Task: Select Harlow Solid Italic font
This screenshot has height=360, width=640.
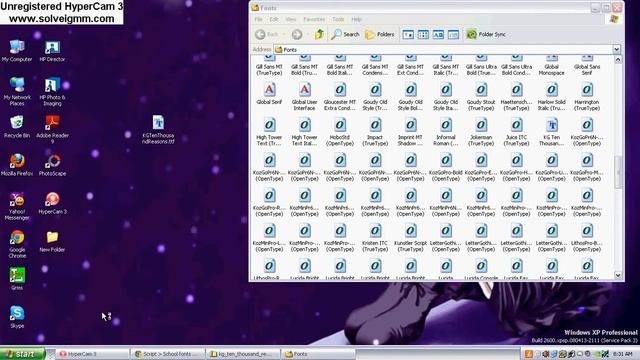Action: tap(552, 97)
